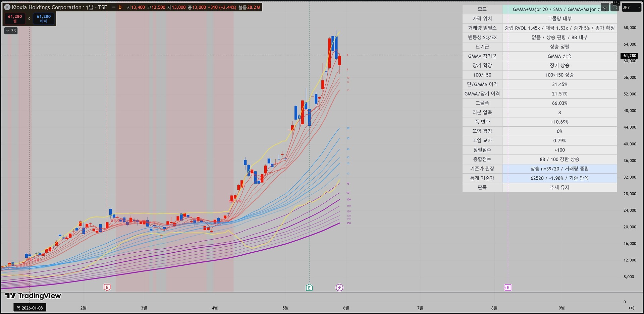Screen dimensions: 644x314
Task: Click the 장기 상승 cell value
Action: [x=559, y=65]
